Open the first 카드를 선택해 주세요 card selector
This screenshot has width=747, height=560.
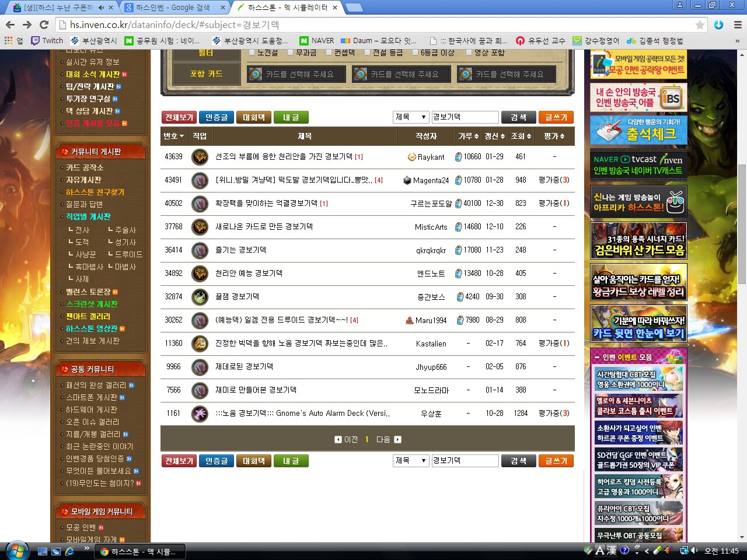296,74
